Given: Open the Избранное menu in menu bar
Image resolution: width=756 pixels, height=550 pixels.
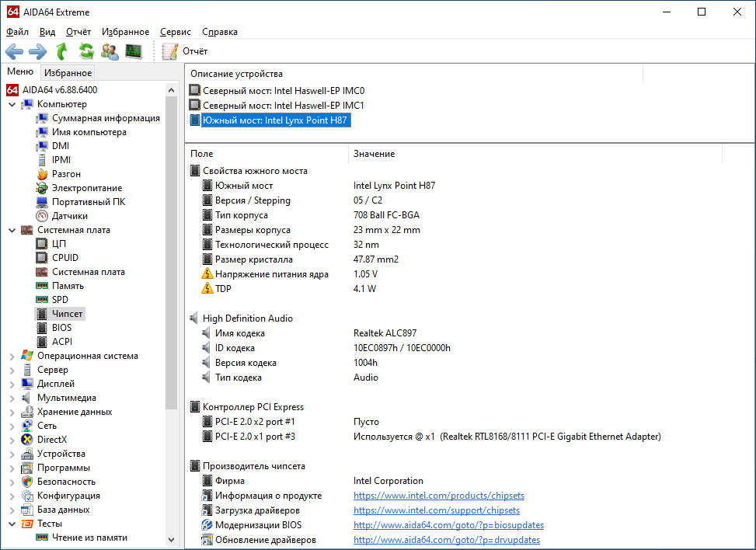Looking at the screenshot, I should coord(125,32).
